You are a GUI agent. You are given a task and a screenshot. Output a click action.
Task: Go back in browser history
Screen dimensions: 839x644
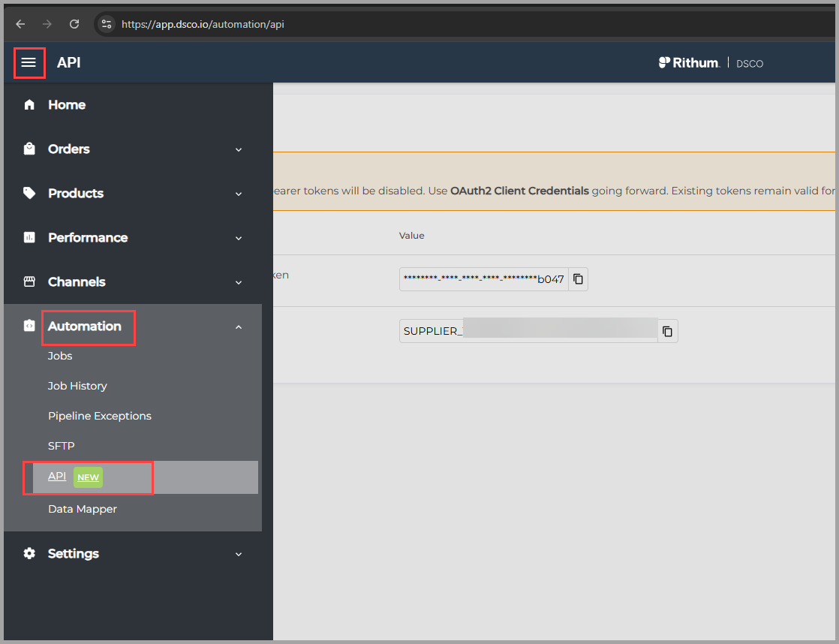coord(20,24)
